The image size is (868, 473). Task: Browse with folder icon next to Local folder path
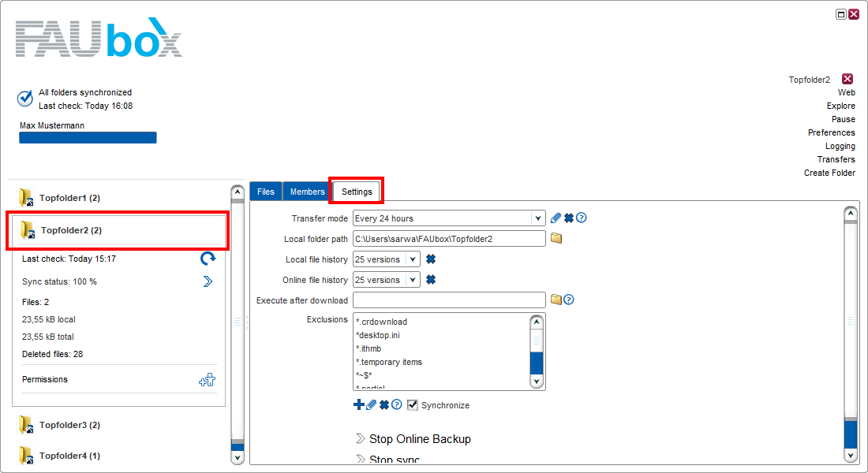[x=556, y=238]
